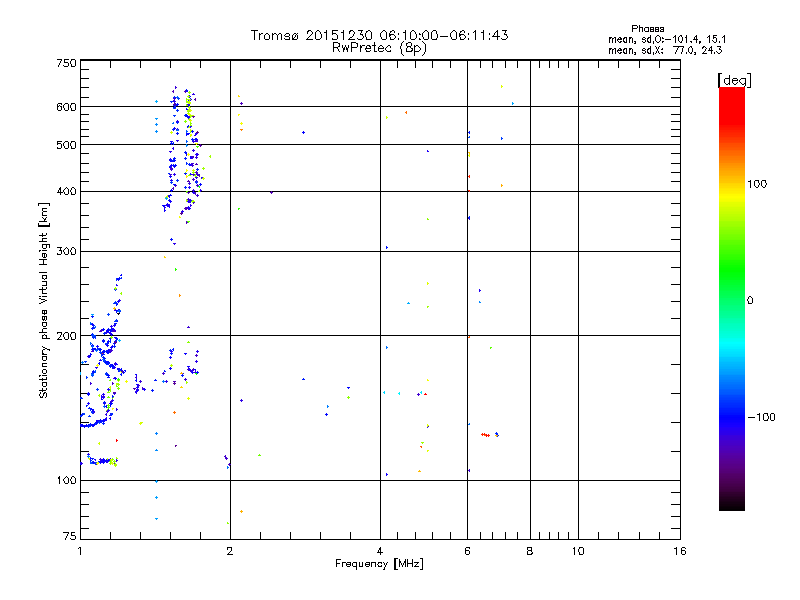The height and width of the screenshot is (600, 800).
Task: Click the colorbar tick label '100'
Action: 757,184
